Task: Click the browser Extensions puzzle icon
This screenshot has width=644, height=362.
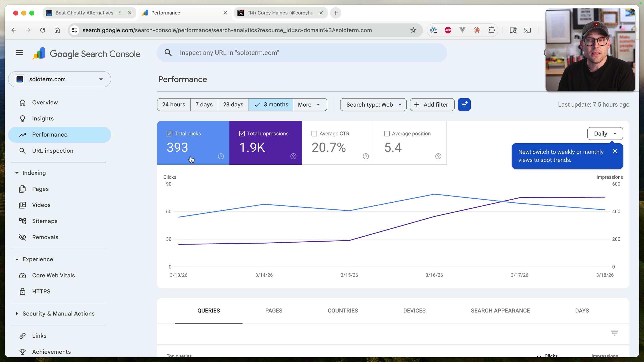Action: [491, 30]
